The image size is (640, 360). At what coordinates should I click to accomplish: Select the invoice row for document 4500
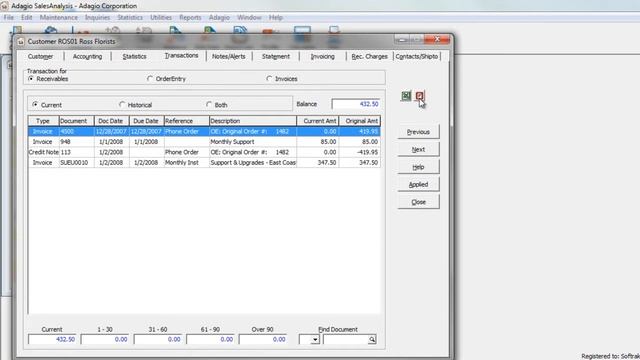[x=204, y=131]
